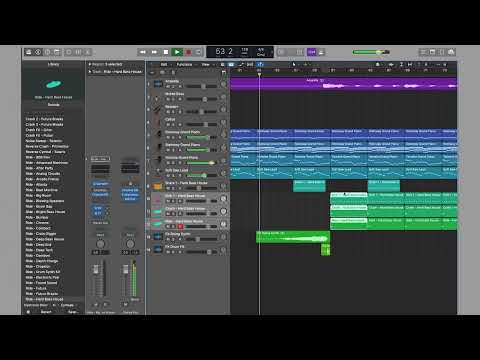Open the Mixer icon
Image resolution: width=480 pixels, height=360 pixels.
pyautogui.click(x=78, y=52)
